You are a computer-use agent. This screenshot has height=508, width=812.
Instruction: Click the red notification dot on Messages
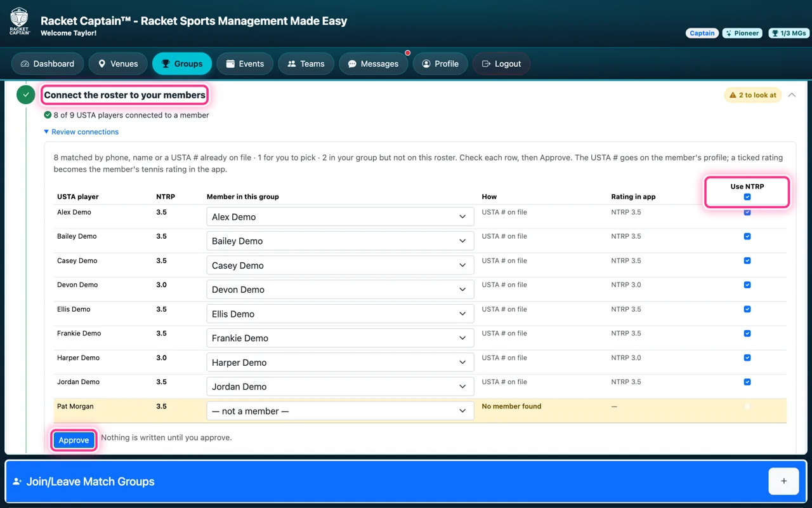click(x=408, y=53)
